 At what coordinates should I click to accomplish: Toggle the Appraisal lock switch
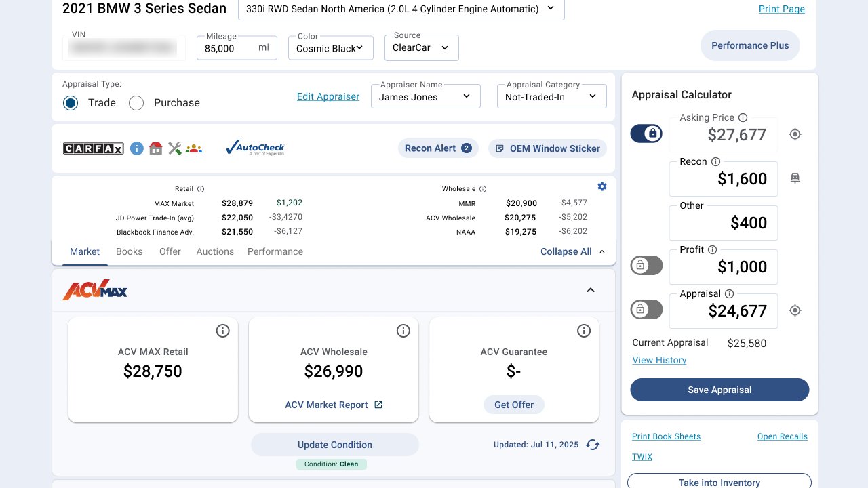[646, 310]
